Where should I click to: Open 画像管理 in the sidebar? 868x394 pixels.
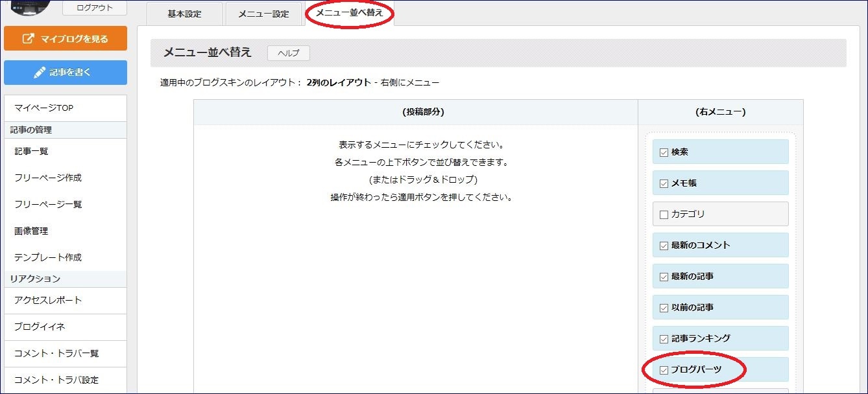66,231
